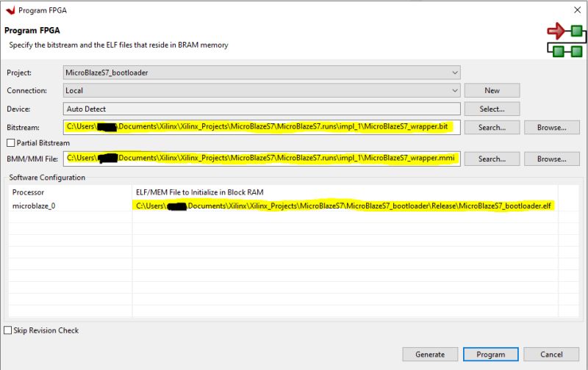Click the MicroBlazeS7_bootloader.elf path cell

coord(345,206)
